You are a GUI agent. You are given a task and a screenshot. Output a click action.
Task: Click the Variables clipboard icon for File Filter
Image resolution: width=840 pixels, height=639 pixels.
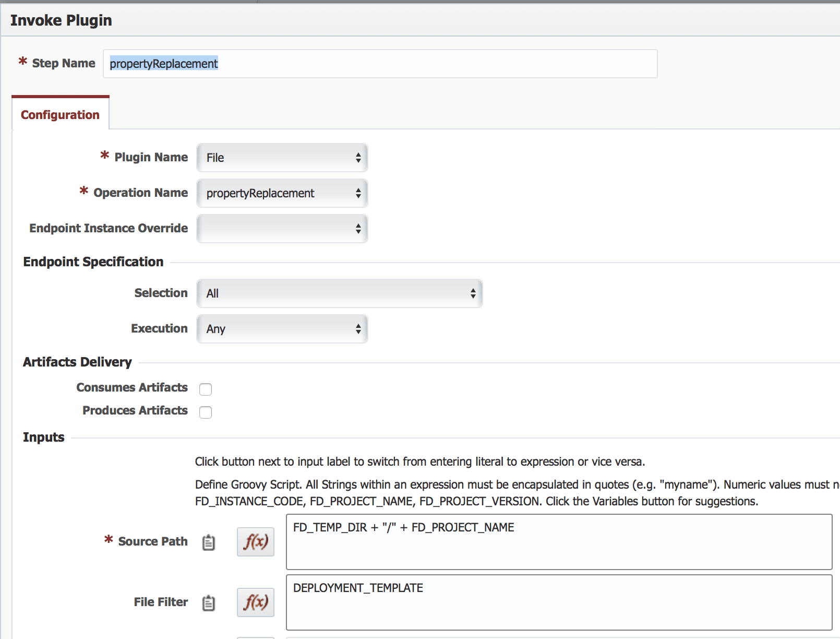point(209,602)
